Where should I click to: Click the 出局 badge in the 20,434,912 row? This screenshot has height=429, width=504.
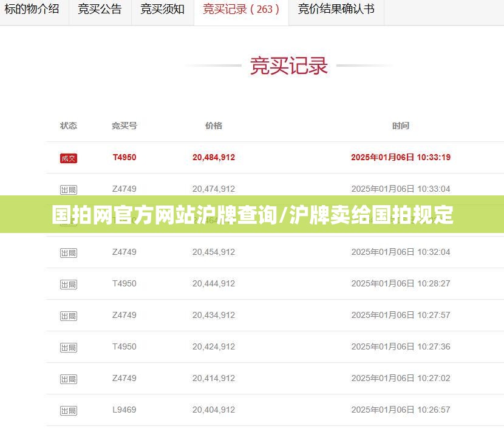(x=69, y=316)
